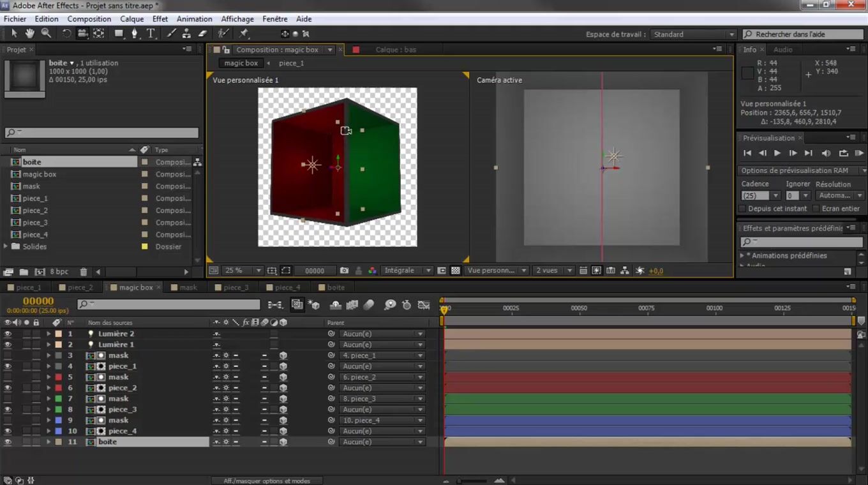
Task: Select the Horizontal Type tool
Action: pyautogui.click(x=151, y=33)
